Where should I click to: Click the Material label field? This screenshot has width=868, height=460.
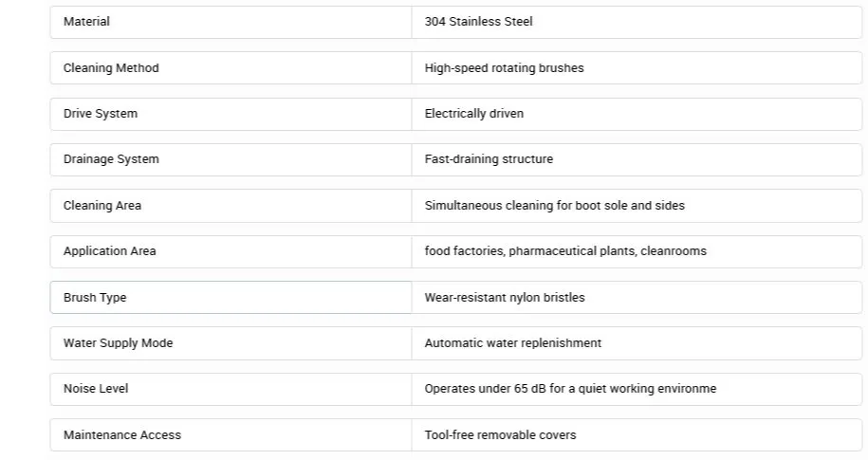coord(231,22)
